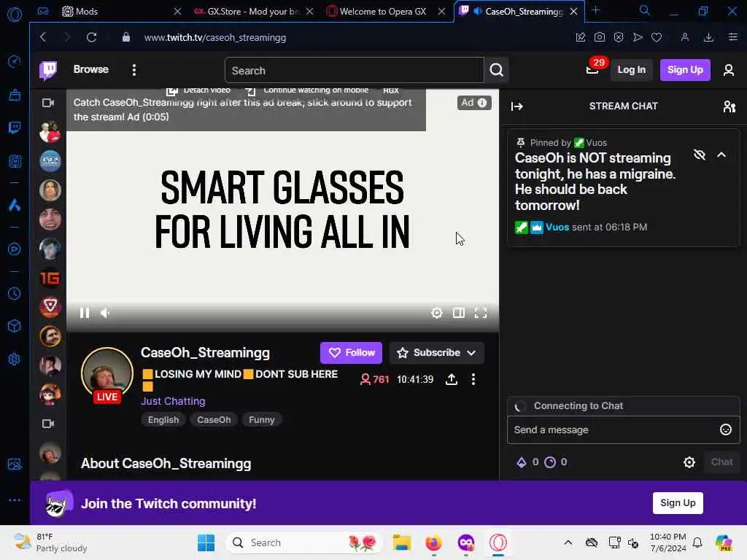
Task: Open the history clock in sidebar
Action: [x=15, y=293]
